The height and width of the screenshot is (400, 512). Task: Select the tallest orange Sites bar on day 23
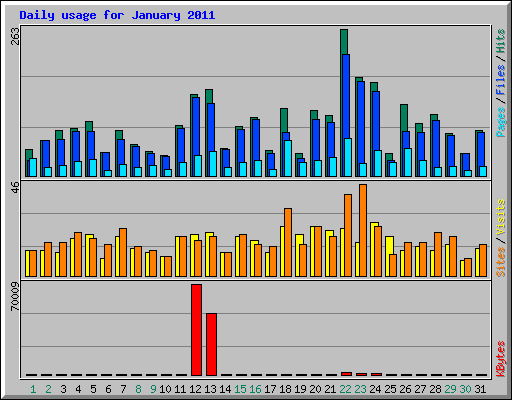coord(363,230)
